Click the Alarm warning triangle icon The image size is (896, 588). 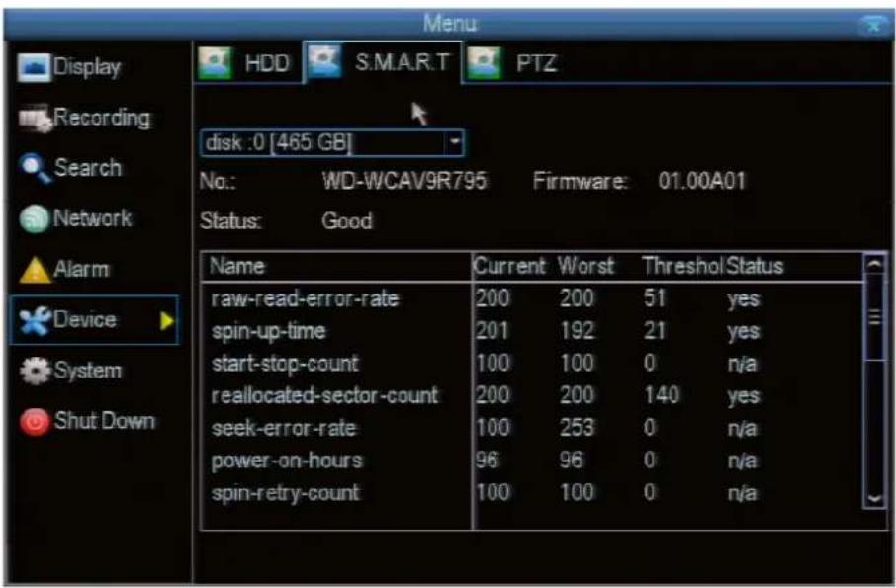[35, 270]
